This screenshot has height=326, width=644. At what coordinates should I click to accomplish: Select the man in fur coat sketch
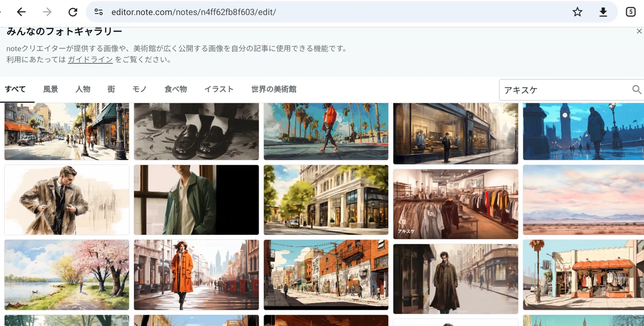[x=67, y=200]
